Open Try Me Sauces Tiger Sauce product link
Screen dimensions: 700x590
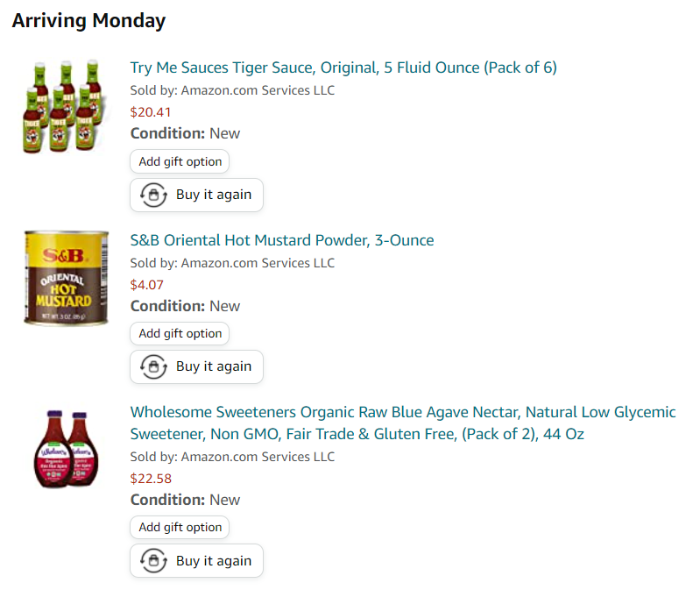tap(343, 68)
